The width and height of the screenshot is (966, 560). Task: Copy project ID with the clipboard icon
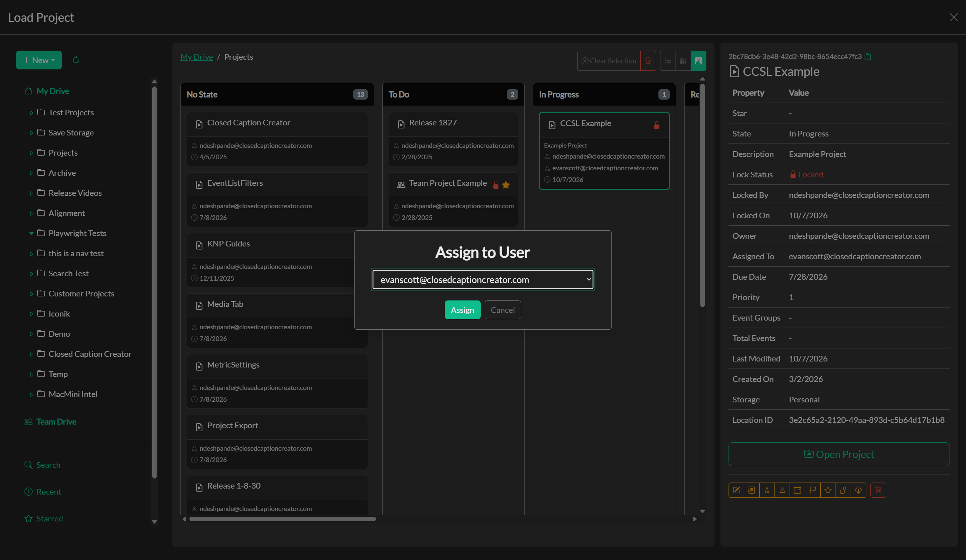tap(868, 56)
